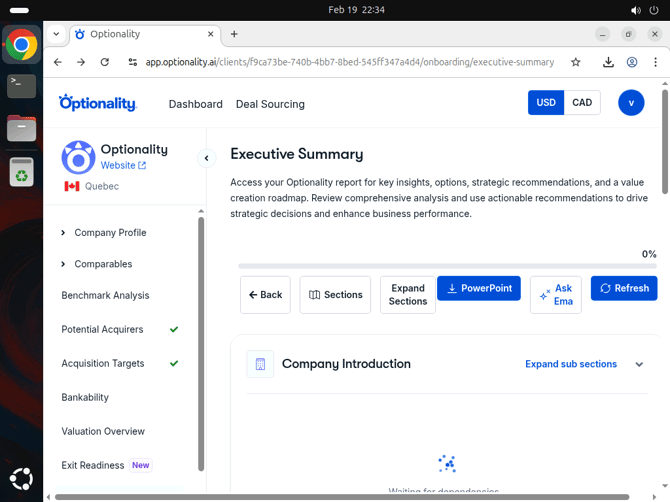The height and width of the screenshot is (502, 670).
Task: Click Expand Sections button
Action: click(x=408, y=295)
